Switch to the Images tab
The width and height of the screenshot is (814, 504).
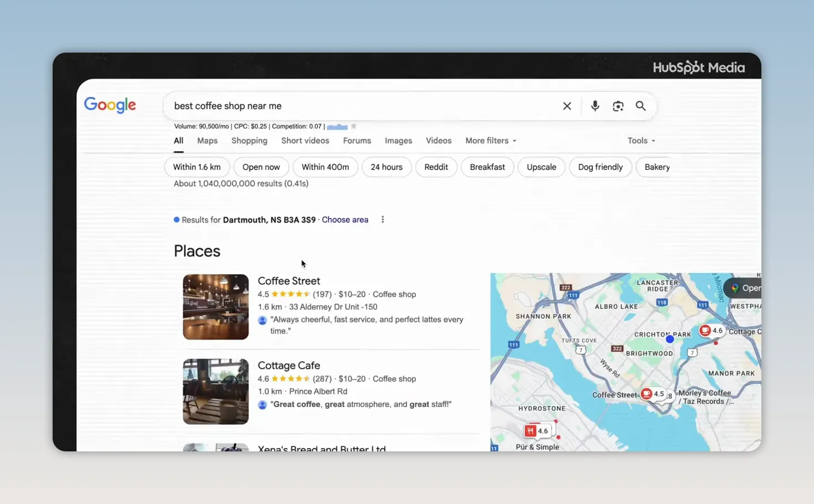point(399,141)
